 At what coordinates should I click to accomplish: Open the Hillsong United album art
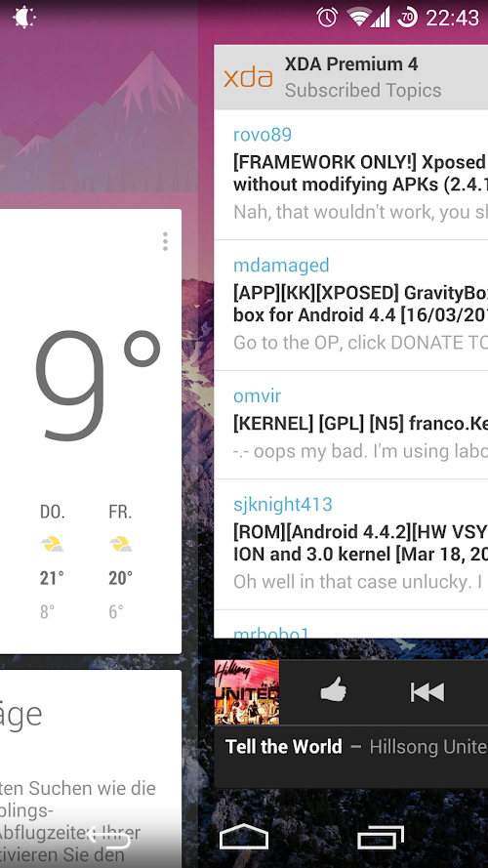247,692
